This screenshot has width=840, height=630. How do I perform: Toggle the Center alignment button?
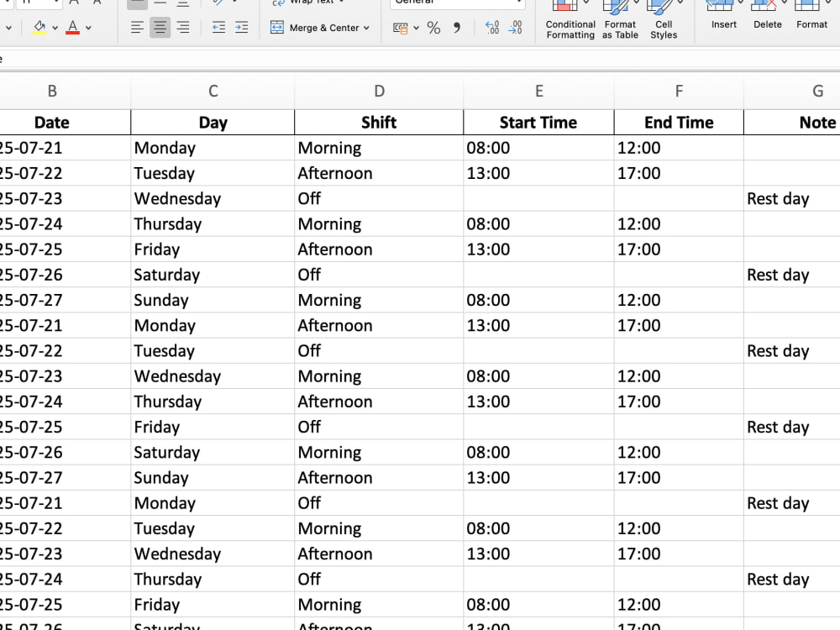160,28
